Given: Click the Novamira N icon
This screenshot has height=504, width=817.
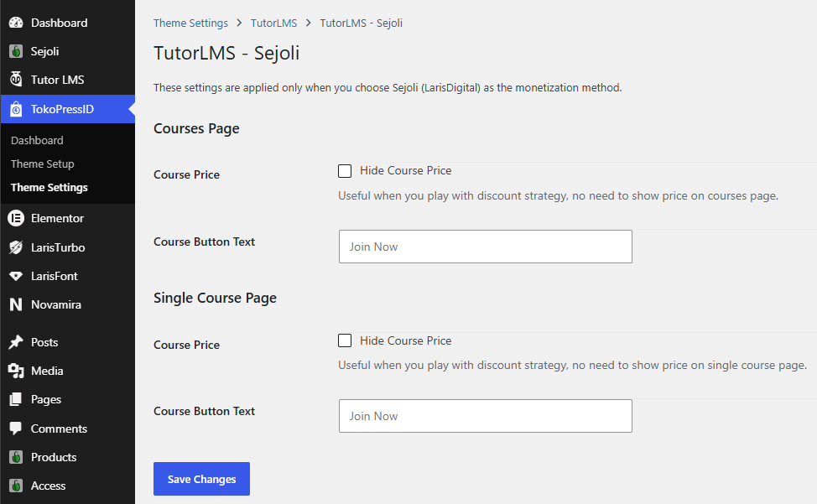Looking at the screenshot, I should pyautogui.click(x=16, y=304).
